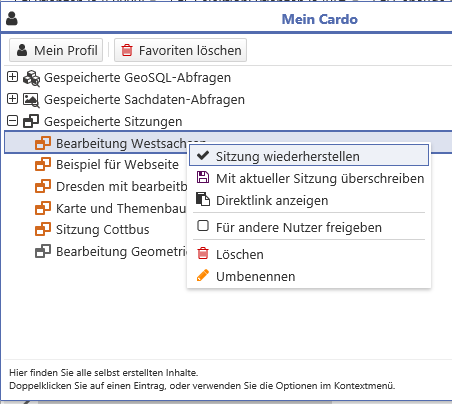Click the user silhouette icon beside Mein Cardo
The height and width of the screenshot is (404, 452).
click(x=12, y=19)
